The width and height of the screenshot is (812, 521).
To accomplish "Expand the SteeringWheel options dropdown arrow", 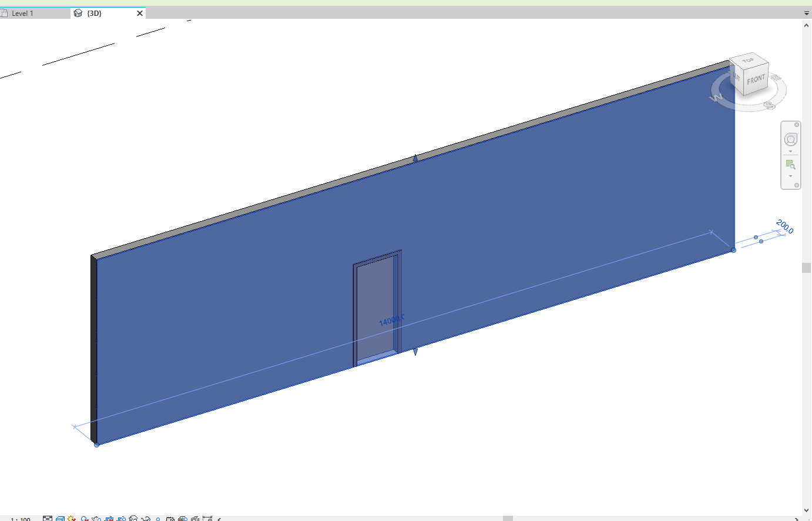I will pyautogui.click(x=790, y=151).
